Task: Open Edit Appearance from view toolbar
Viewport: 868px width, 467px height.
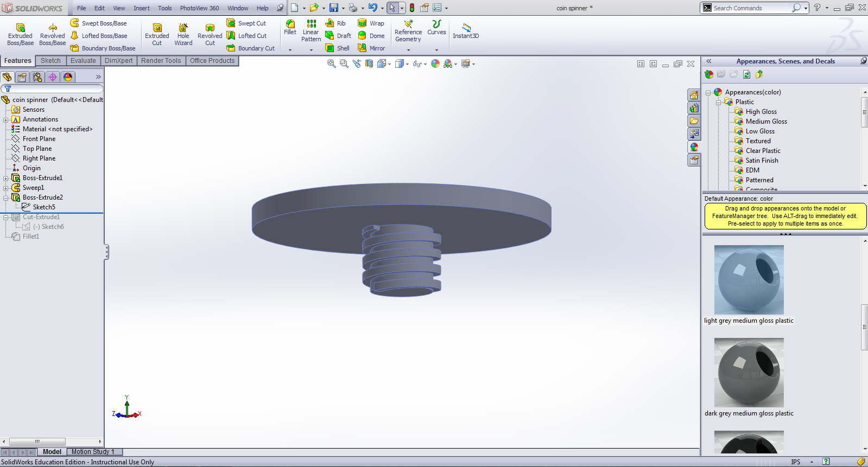Action: [435, 63]
